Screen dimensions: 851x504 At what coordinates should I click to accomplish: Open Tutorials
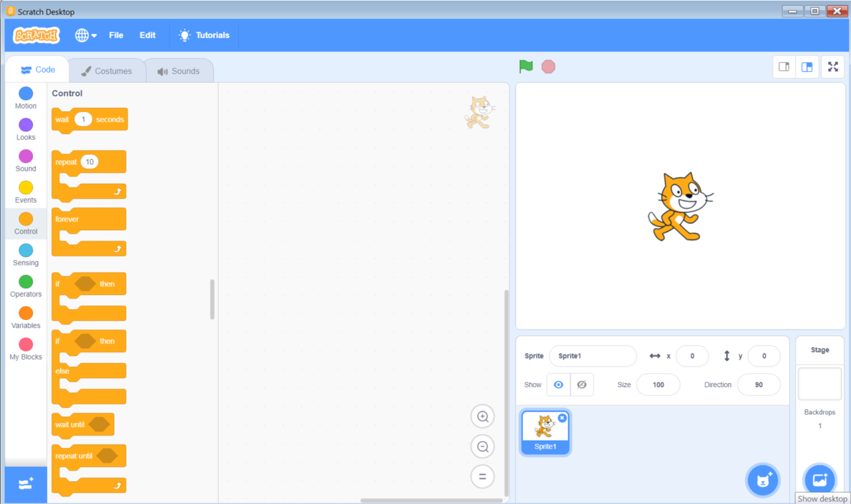[204, 35]
